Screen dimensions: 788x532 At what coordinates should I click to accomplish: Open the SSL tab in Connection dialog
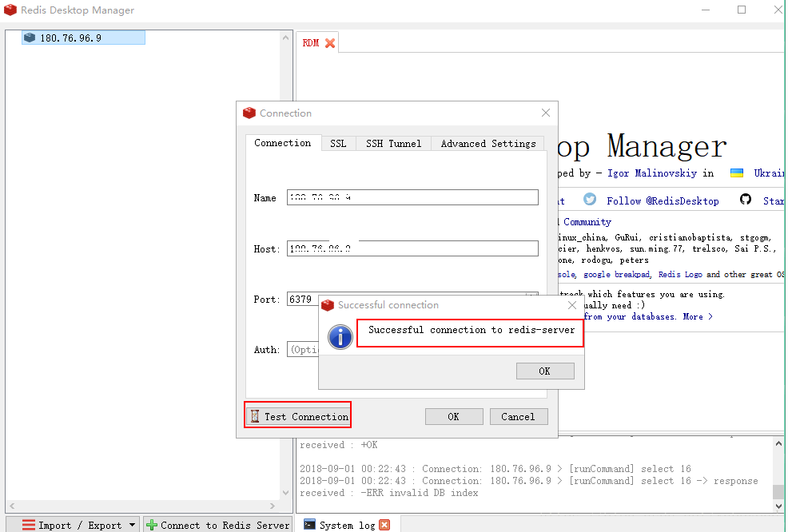click(x=338, y=144)
